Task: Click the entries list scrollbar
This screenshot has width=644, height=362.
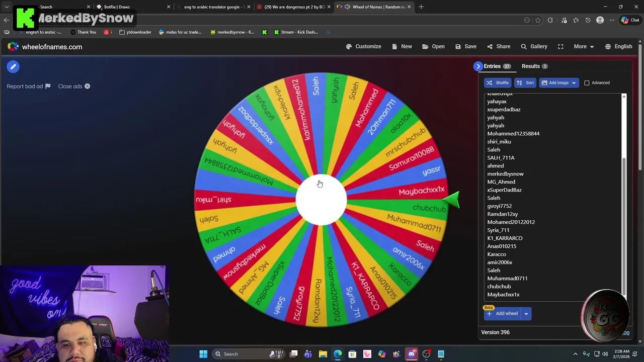Action: tap(624, 226)
